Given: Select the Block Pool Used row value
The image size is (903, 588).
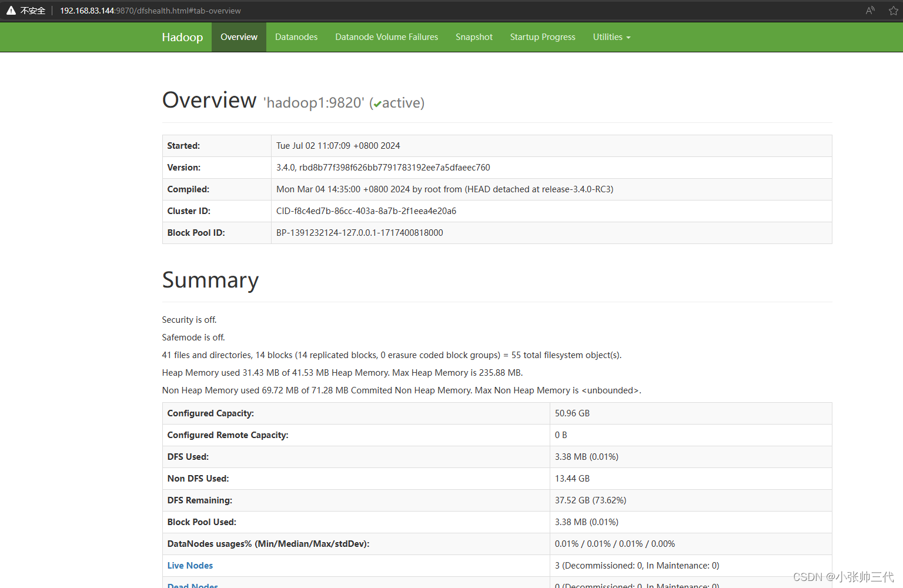Looking at the screenshot, I should (x=587, y=522).
